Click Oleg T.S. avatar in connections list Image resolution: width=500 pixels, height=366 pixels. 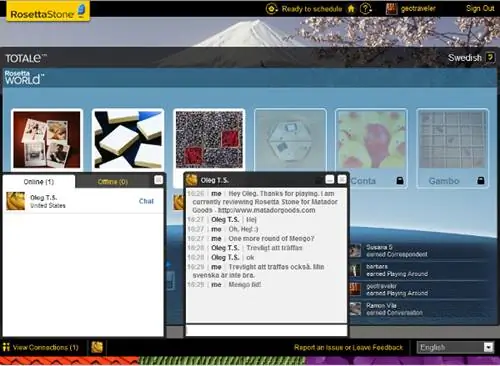(x=16, y=201)
